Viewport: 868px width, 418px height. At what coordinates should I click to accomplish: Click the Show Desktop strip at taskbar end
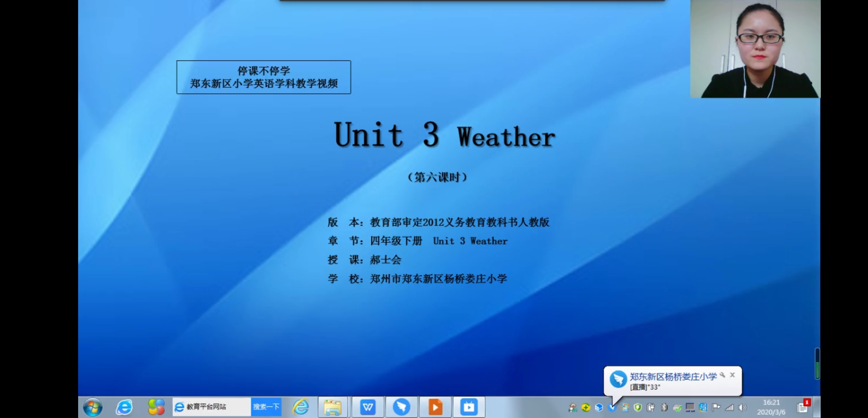click(x=817, y=407)
